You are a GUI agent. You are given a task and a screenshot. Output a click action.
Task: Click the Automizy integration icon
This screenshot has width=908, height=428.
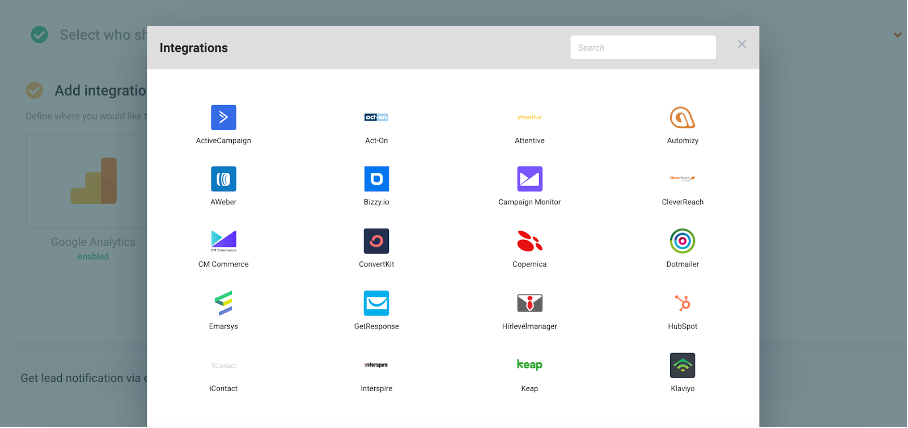[x=683, y=117]
